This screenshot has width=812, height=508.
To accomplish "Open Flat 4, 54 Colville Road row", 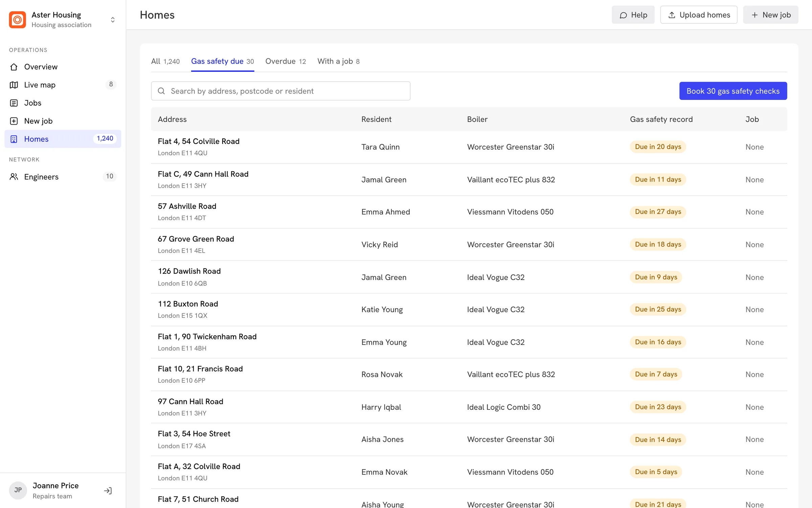I will 469,147.
